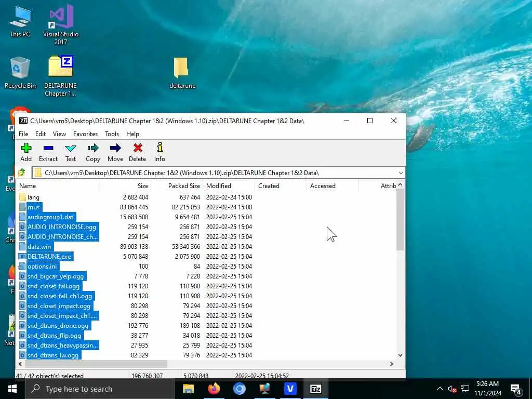Open File Explorer from the taskbar

pos(188,389)
